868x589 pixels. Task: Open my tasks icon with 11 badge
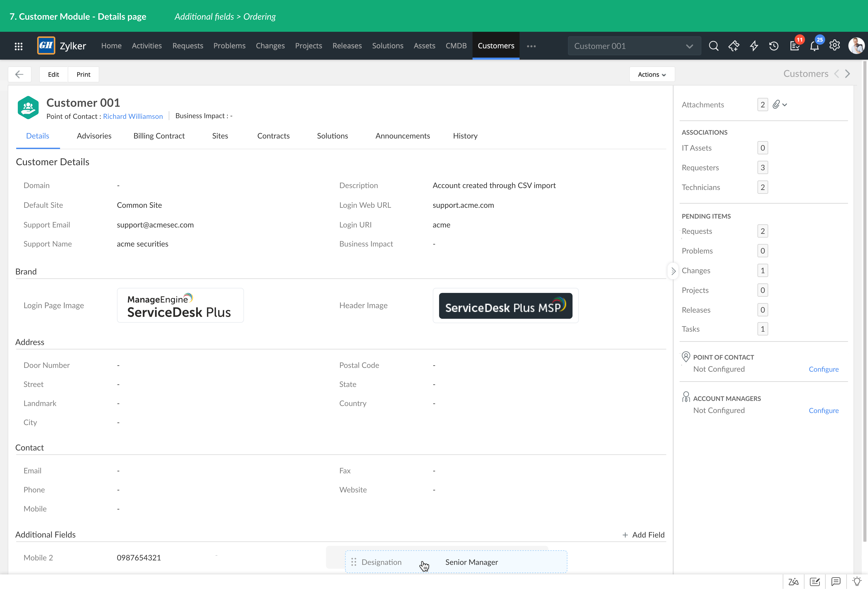click(795, 46)
